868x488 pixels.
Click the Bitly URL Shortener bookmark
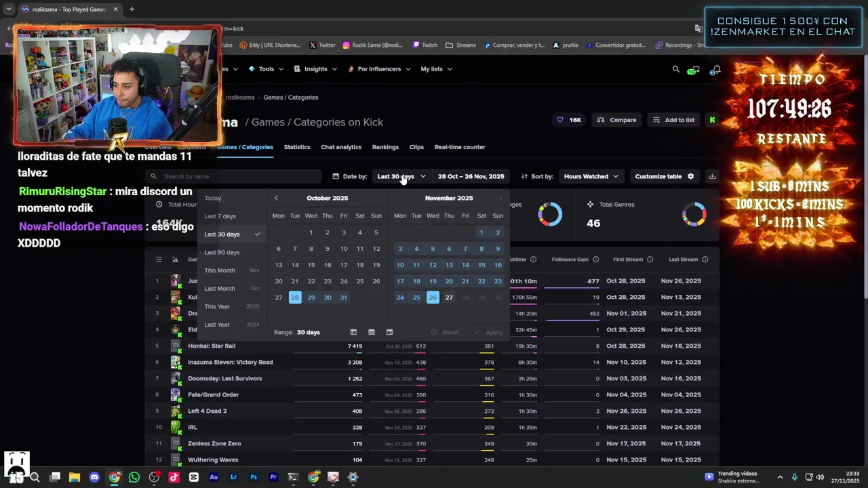pos(269,45)
